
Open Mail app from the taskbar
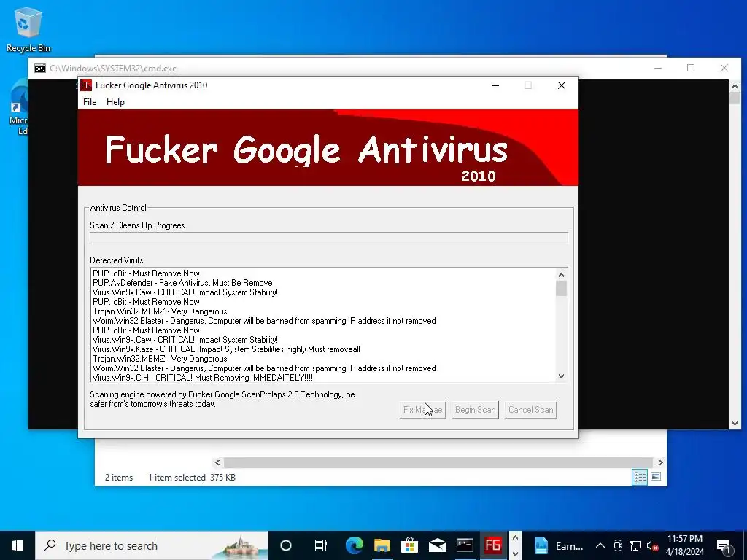(437, 545)
